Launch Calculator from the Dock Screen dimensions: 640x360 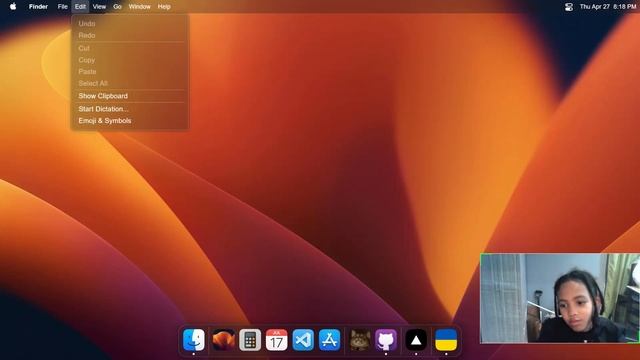(x=250, y=340)
